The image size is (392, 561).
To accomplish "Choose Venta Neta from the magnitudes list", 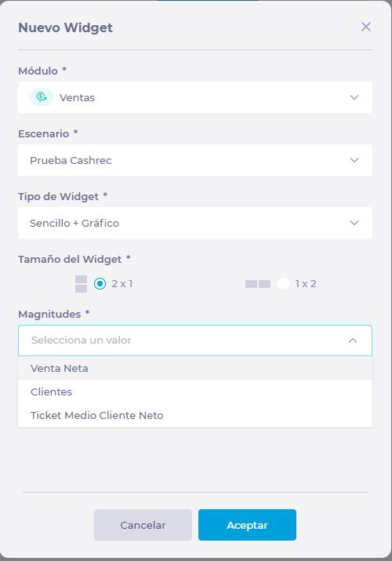I will pos(195,368).
